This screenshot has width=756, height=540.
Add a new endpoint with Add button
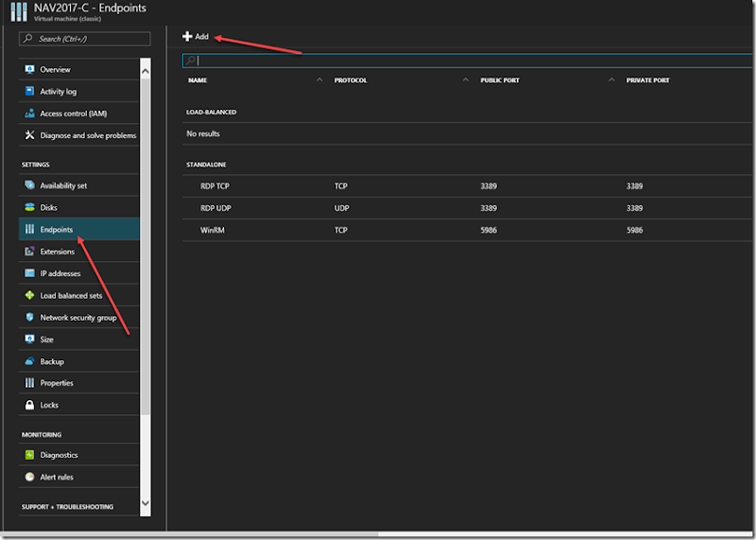196,36
